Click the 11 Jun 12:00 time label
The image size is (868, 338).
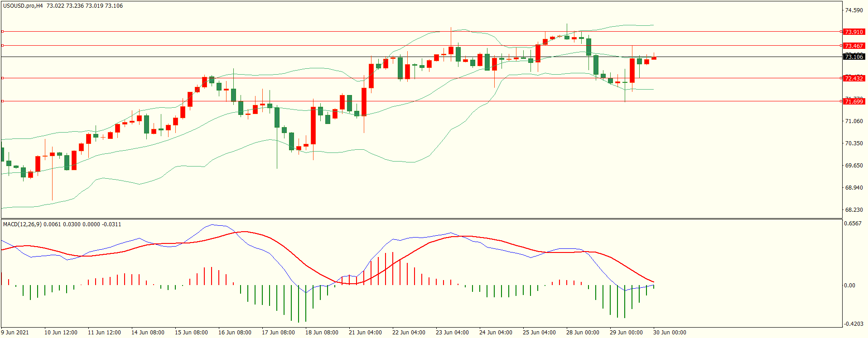tap(104, 333)
